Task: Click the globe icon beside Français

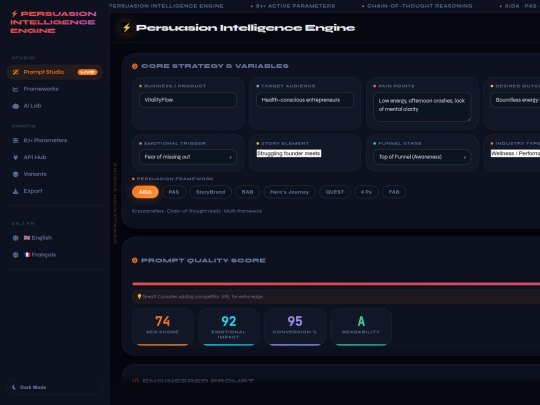Action: pyautogui.click(x=15, y=255)
